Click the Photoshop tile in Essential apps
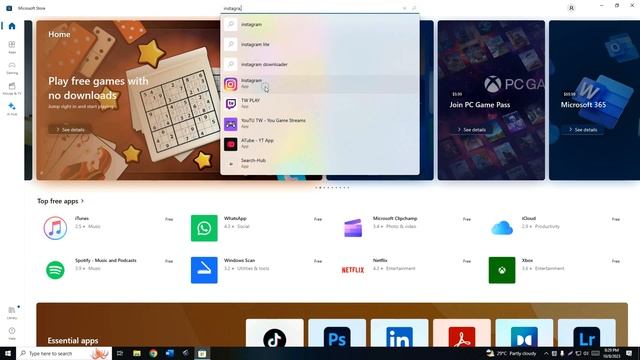Viewport: 640px width, 360px height. tap(337, 334)
